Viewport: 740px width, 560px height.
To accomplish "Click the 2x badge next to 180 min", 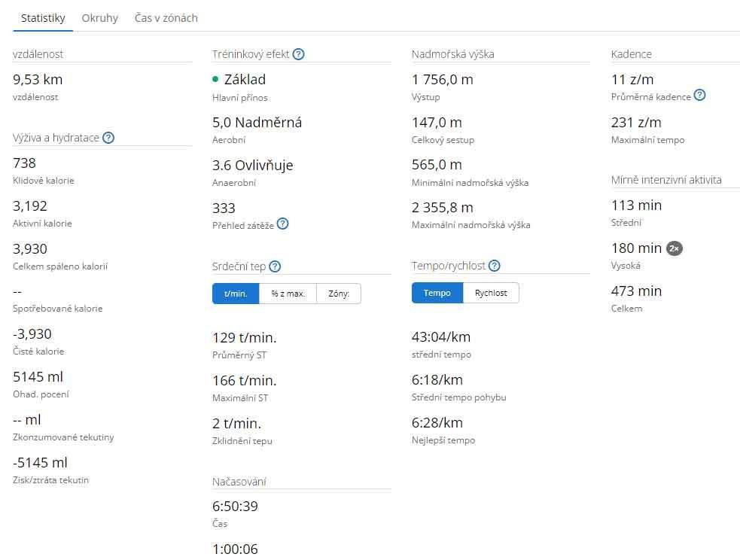I will coord(675,248).
